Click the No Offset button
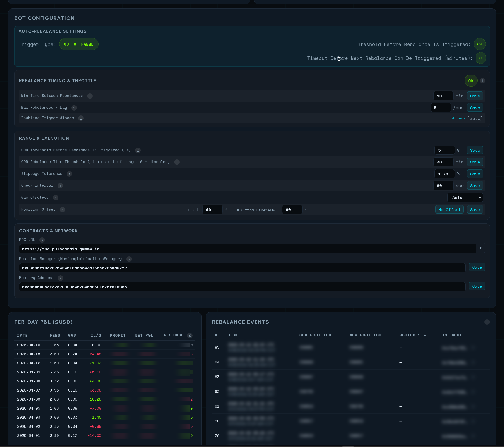Viewport: 504px width, 447px height. click(x=449, y=209)
